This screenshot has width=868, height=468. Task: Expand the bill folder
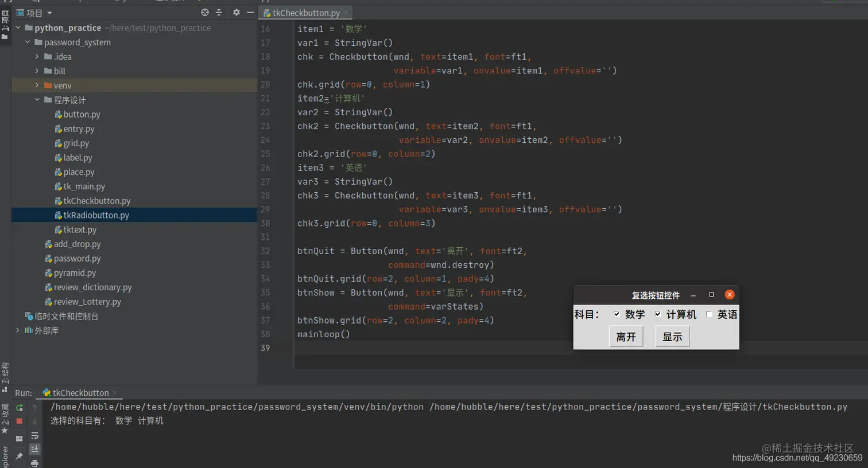pyautogui.click(x=37, y=71)
